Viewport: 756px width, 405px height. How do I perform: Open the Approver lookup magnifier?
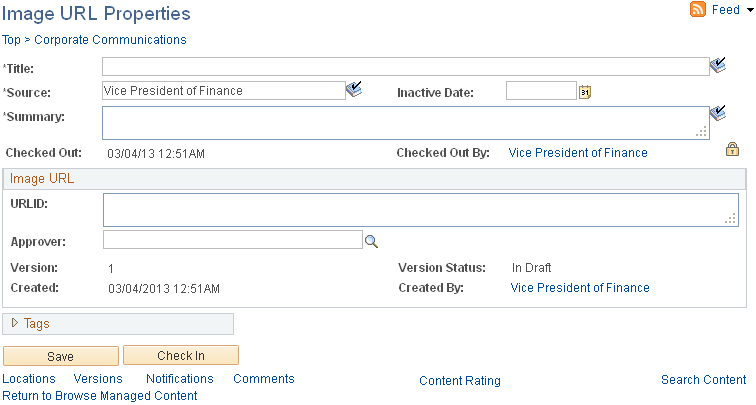click(371, 241)
